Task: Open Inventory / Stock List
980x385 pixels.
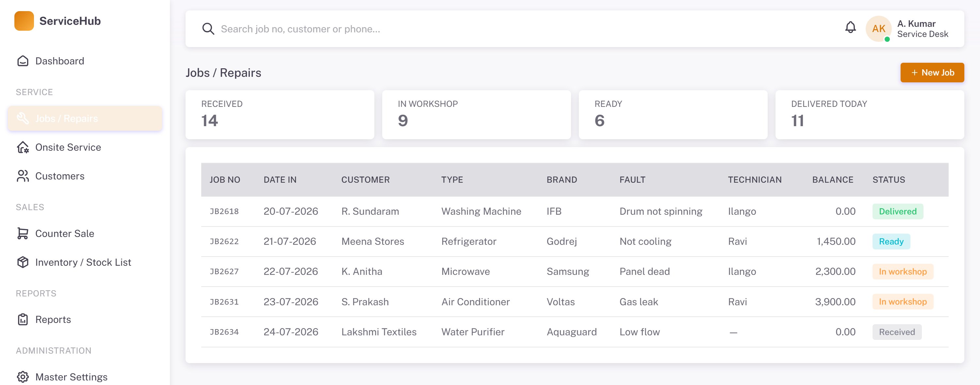Action: (85, 262)
